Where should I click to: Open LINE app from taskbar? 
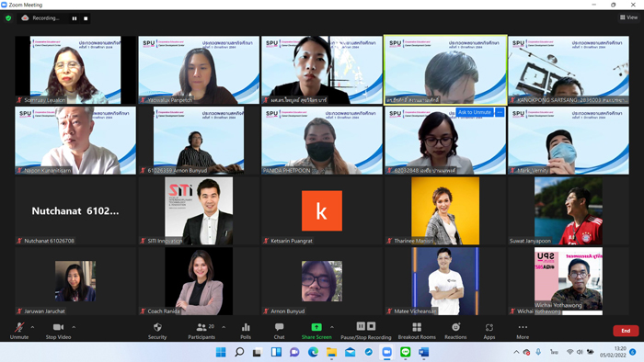[x=406, y=352]
